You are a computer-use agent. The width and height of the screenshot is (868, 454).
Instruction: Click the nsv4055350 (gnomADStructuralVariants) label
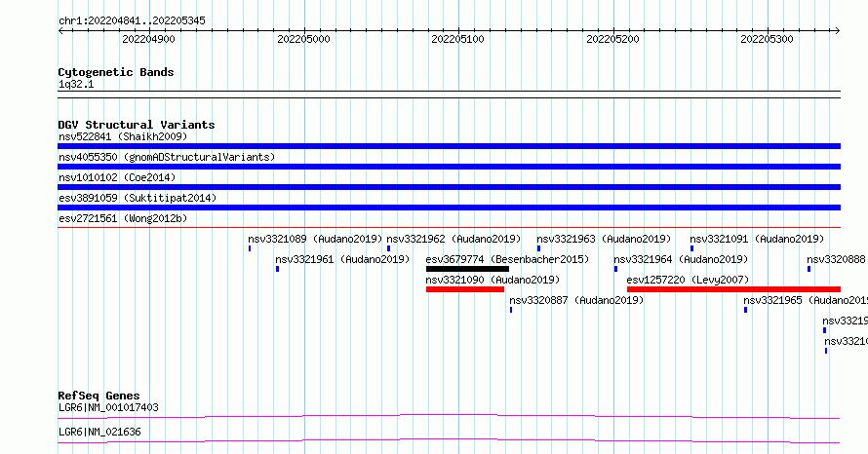click(x=167, y=157)
